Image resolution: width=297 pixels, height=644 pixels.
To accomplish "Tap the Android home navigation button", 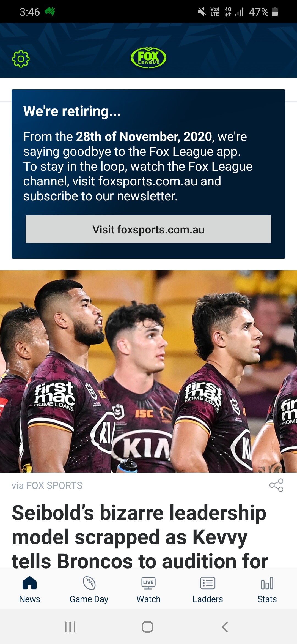I will click(x=147, y=627).
